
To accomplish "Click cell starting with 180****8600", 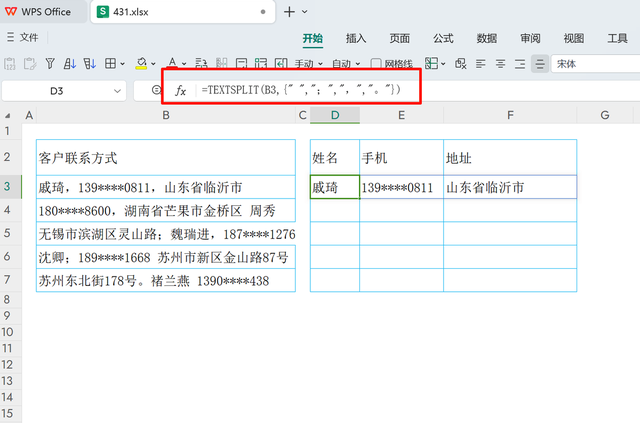I will pos(166,211).
